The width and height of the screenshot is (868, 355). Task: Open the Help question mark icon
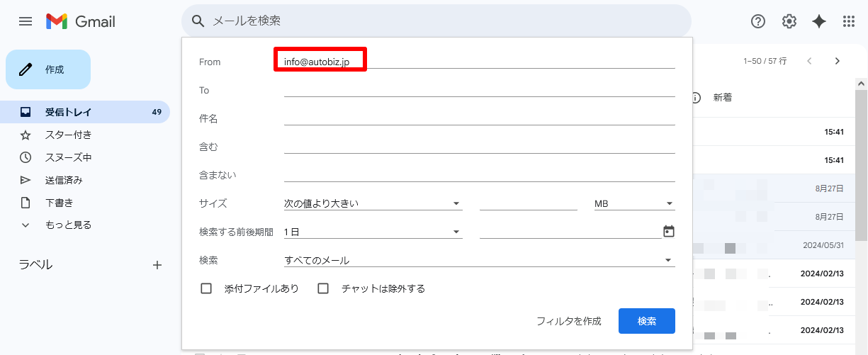point(758,21)
